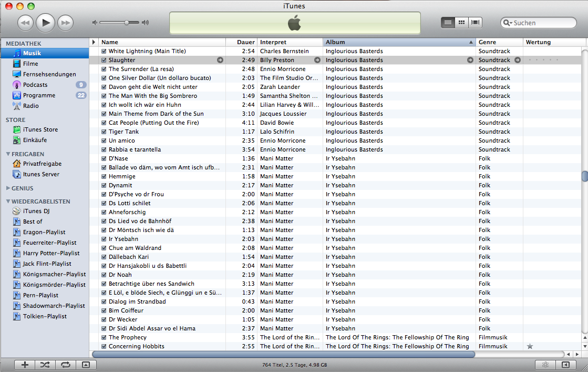The image size is (588, 372).
Task: Click arrow next to Billy Preston
Action: 317,60
